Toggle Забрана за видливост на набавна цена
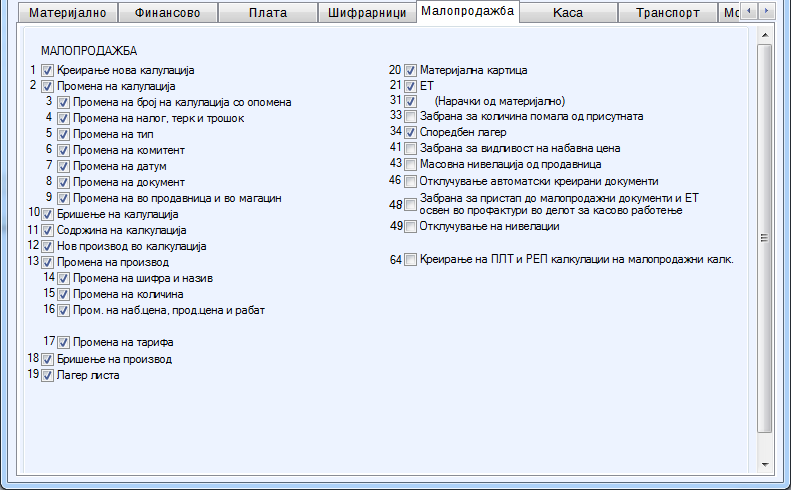The height and width of the screenshot is (490, 791). [x=411, y=148]
